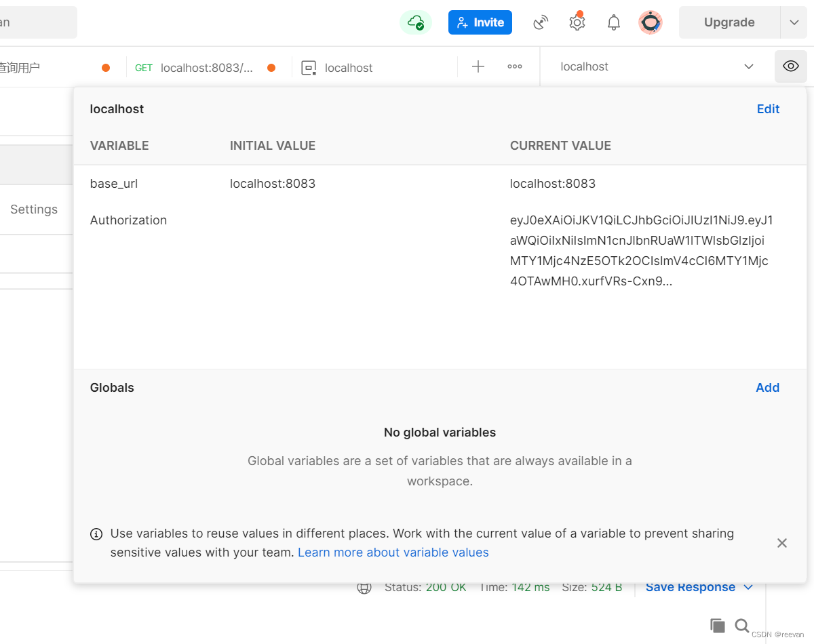Image resolution: width=814 pixels, height=644 pixels.
Task: Open the user avatar menu
Action: [x=651, y=22]
